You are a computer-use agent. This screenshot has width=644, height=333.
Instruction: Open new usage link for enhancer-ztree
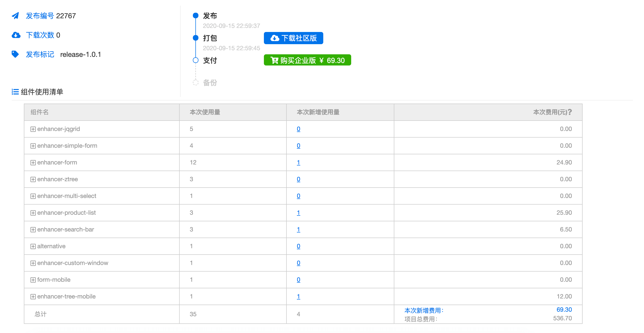298,179
